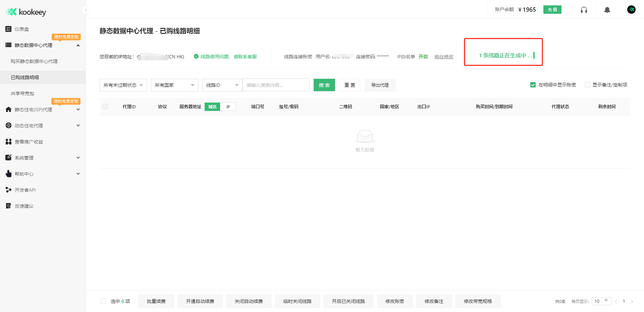Open the notification bell
The image size is (644, 312).
tap(607, 10)
